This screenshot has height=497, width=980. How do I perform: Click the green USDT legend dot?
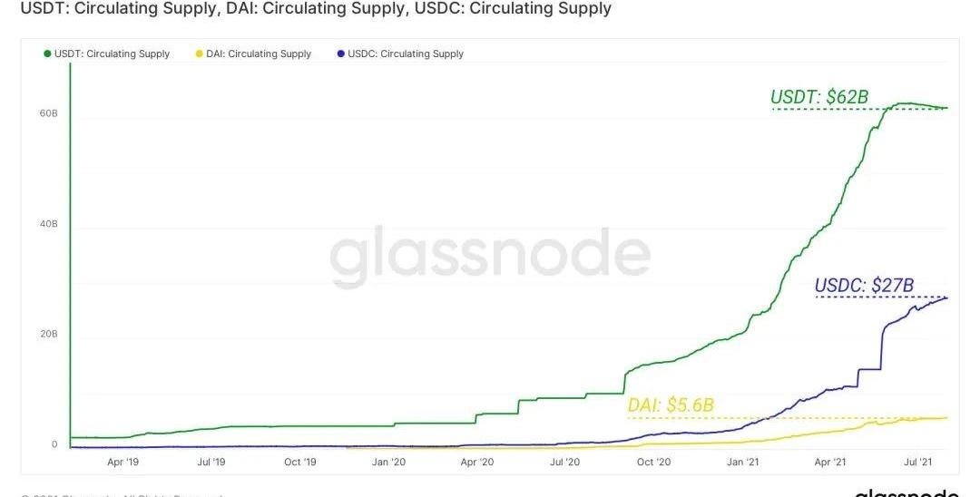coord(47,54)
